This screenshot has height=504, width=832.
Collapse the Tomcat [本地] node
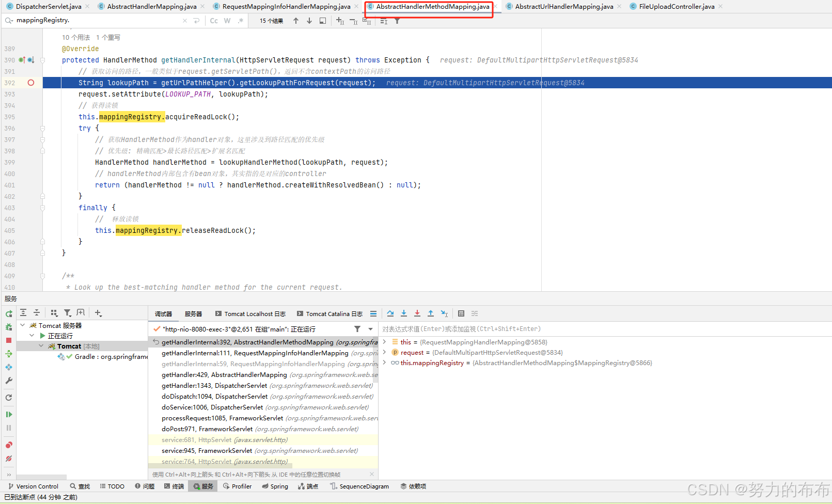(41, 346)
